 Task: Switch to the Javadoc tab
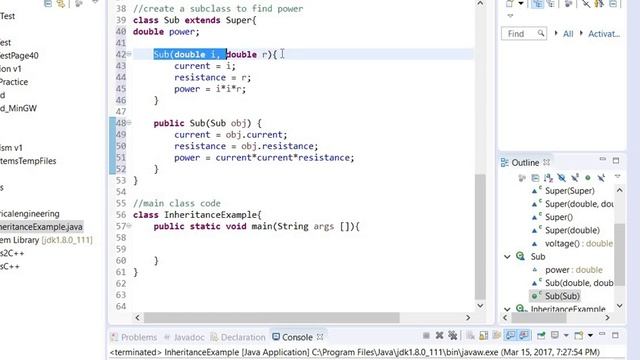click(x=184, y=337)
